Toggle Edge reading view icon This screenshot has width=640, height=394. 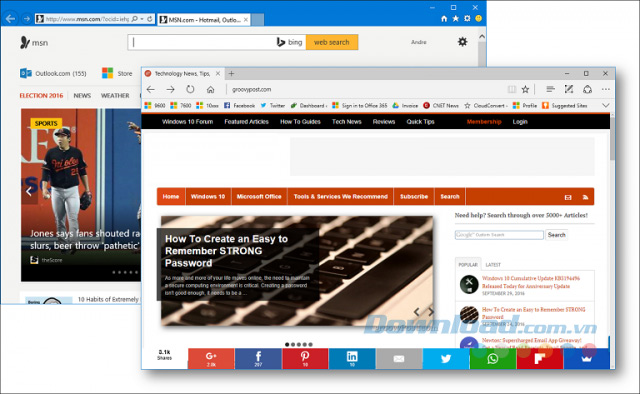coord(511,89)
